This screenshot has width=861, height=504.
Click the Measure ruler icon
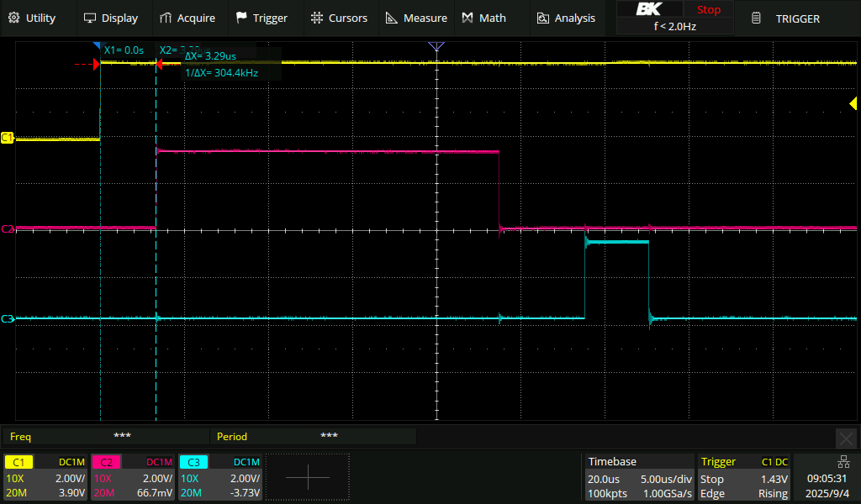click(392, 18)
